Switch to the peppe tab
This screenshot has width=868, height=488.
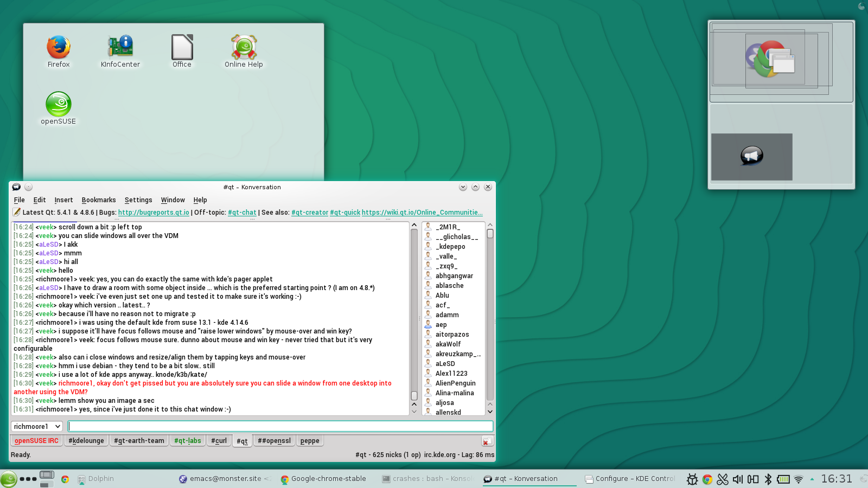pyautogui.click(x=310, y=441)
